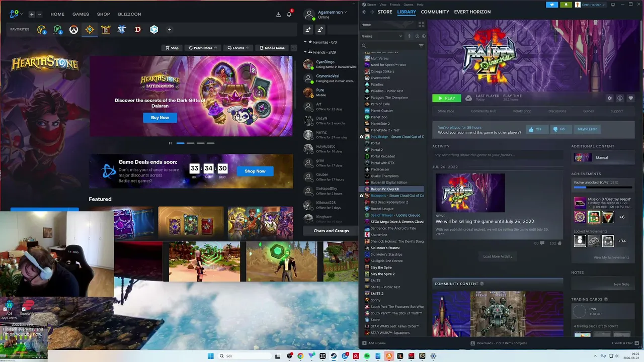Open the GAMES tab in Battle.net
The width and height of the screenshot is (644, 362).
[x=80, y=14]
